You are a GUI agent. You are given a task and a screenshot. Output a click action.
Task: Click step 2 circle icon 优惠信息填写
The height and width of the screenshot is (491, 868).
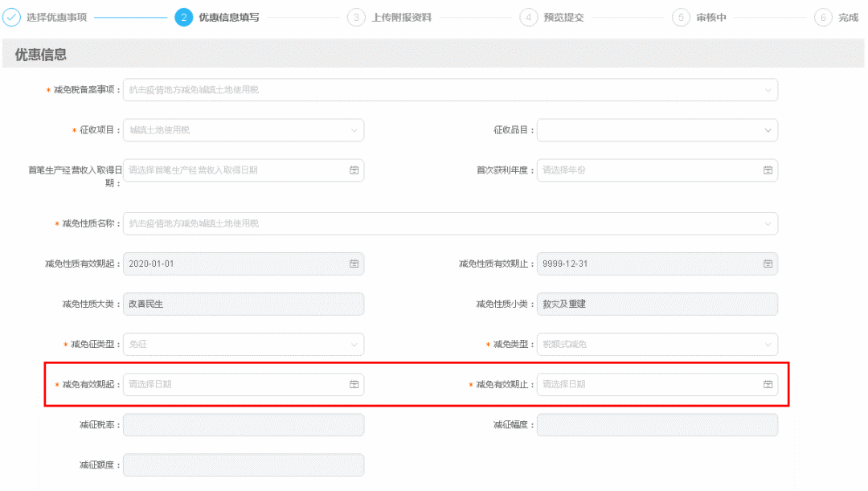click(183, 18)
